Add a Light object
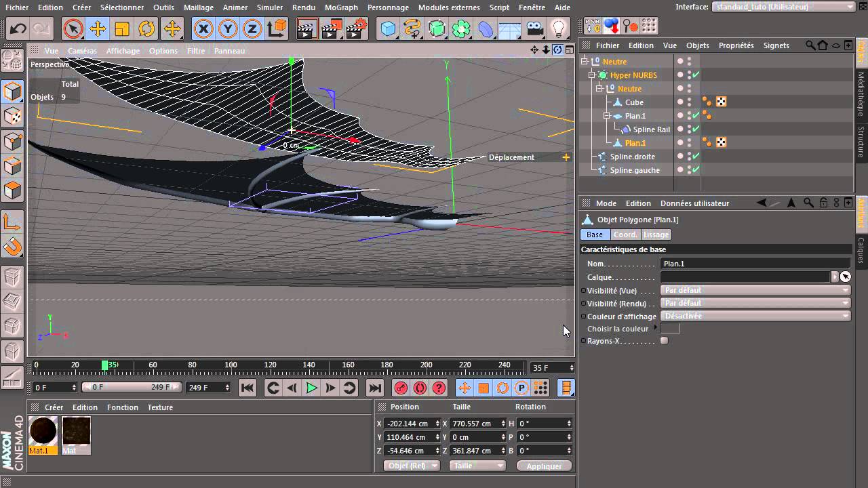868x488 pixels. pos(558,28)
